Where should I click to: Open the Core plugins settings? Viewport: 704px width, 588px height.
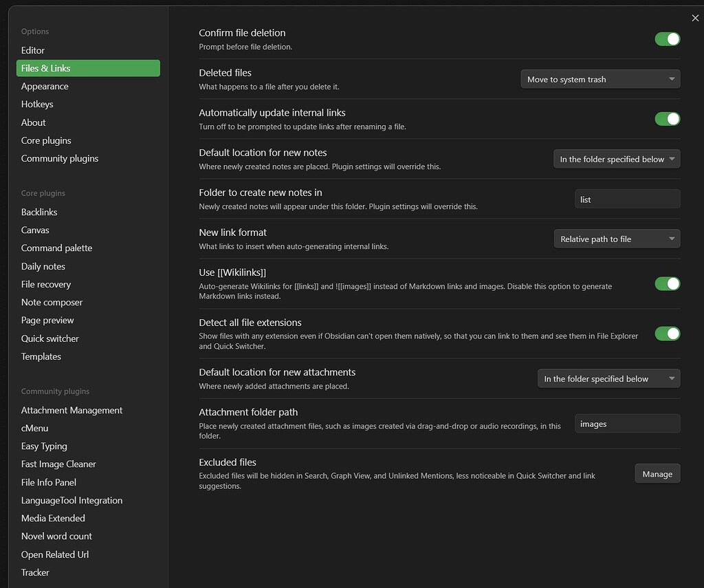click(x=46, y=140)
